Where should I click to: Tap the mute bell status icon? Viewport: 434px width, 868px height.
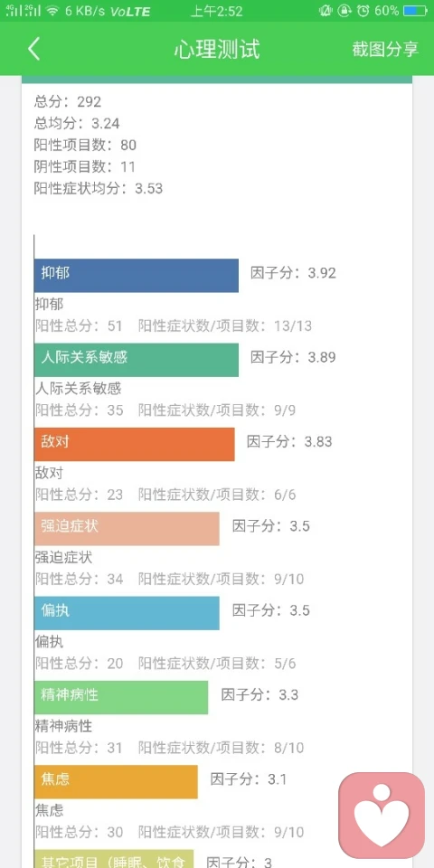coord(325,11)
